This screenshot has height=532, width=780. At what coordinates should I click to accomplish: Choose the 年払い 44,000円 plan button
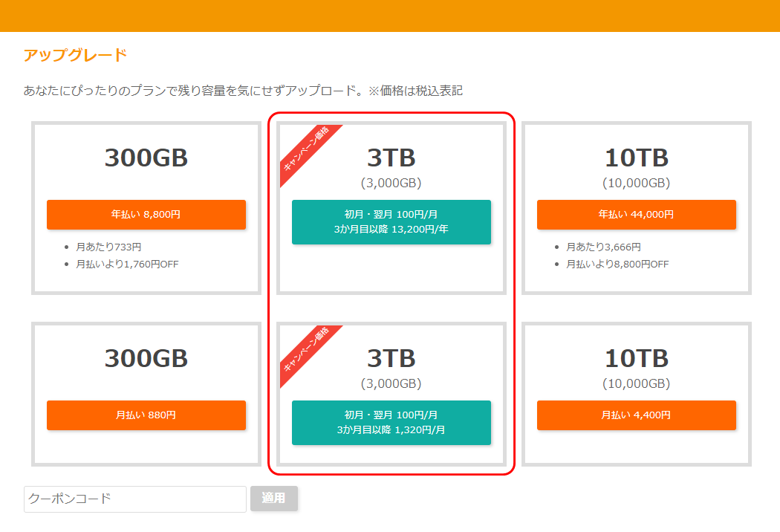636,214
